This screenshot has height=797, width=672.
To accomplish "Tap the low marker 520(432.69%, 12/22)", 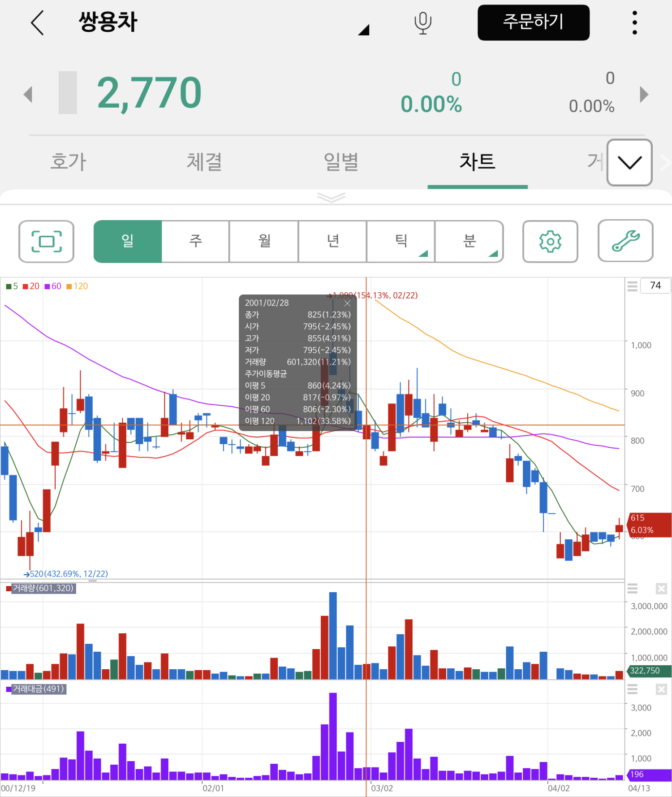I will pyautogui.click(x=66, y=574).
